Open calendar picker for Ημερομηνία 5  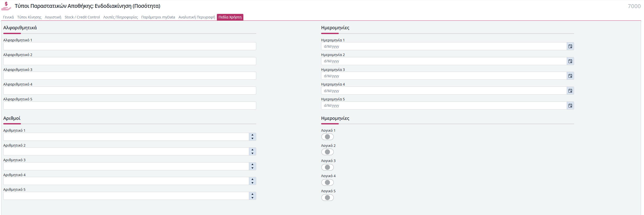570,105
